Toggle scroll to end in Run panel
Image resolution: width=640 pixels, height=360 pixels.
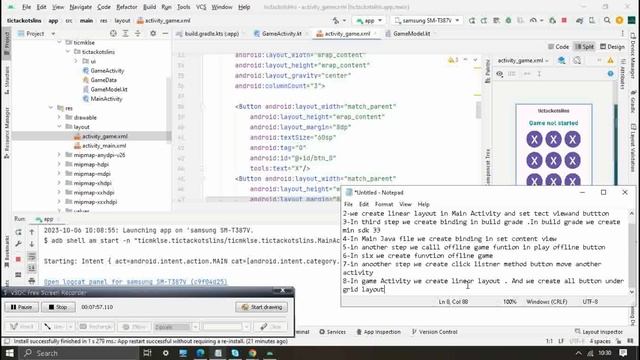pos(32,268)
